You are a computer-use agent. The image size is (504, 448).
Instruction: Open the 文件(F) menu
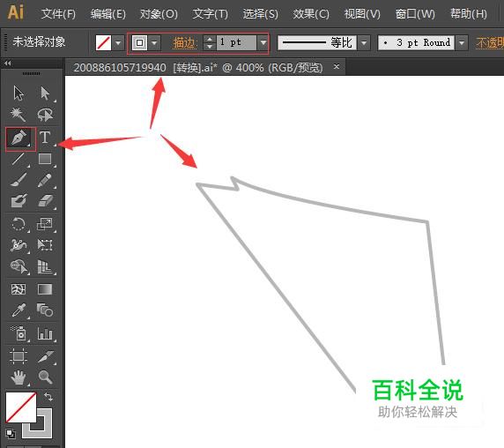coord(58,14)
